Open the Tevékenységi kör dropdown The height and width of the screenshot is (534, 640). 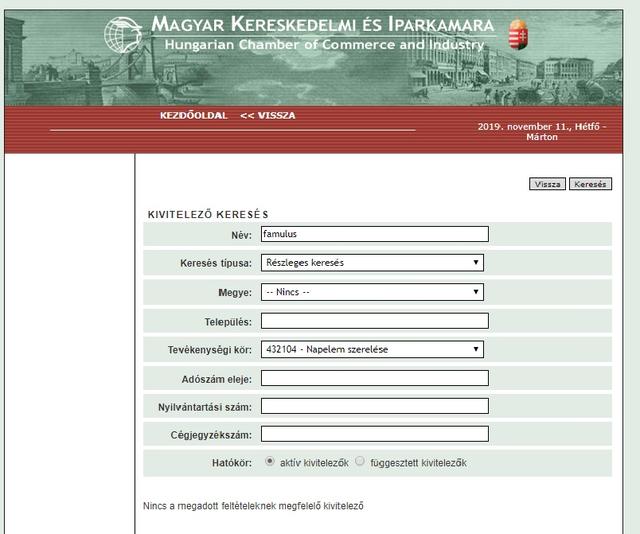coord(372,349)
